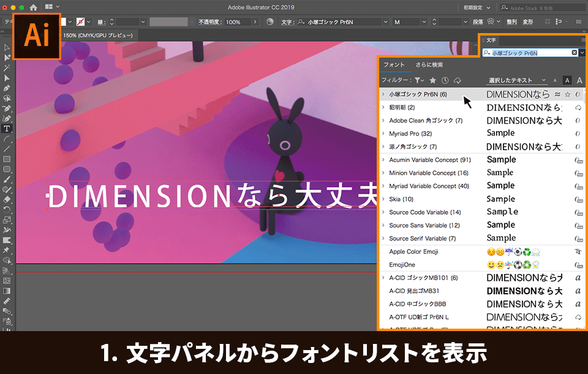The width and height of the screenshot is (588, 374).
Task: Click the 100% opacity field
Action: [238, 22]
